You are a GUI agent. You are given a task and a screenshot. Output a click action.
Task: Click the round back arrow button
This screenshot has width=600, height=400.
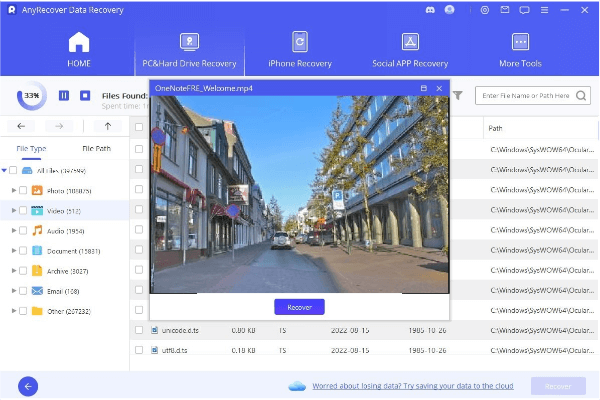point(29,385)
